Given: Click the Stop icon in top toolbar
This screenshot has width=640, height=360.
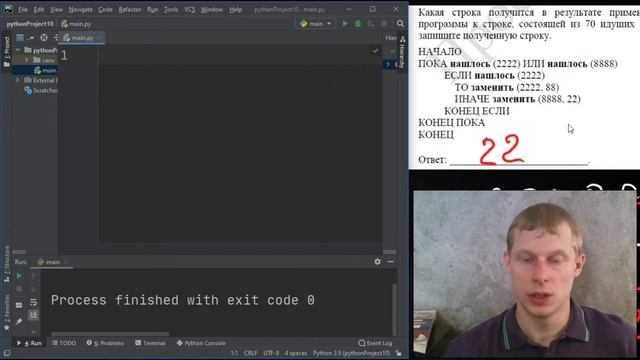Looking at the screenshot, I should point(384,24).
